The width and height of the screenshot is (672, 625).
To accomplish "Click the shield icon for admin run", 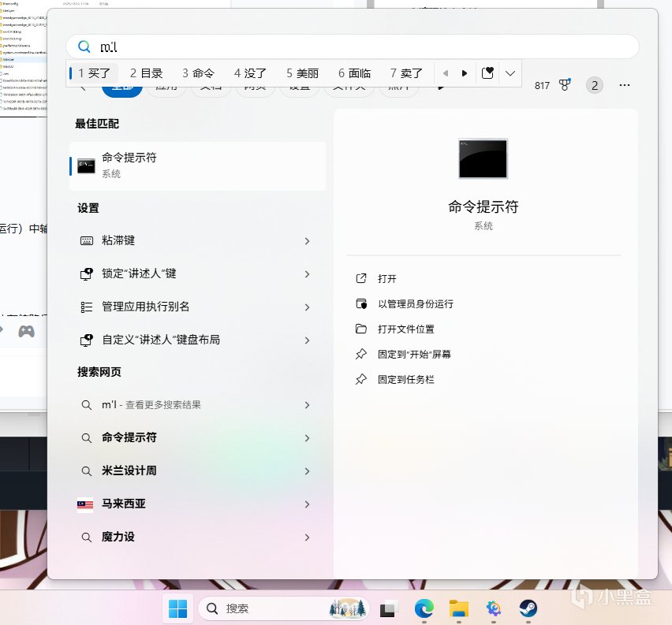I will point(361,303).
